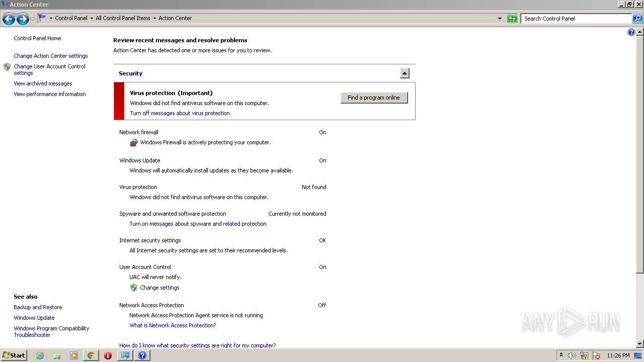Click the volume speaker icon in system tray
The width and height of the screenshot is (644, 362).
click(572, 355)
